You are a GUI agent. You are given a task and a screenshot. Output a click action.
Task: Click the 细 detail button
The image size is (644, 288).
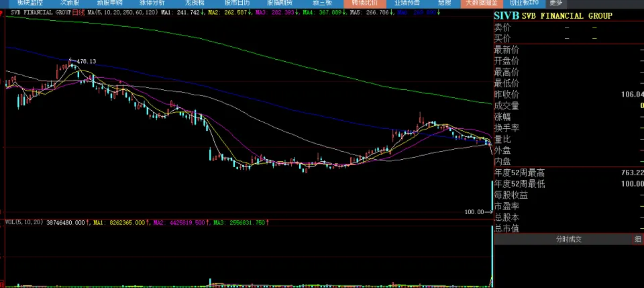(x=637, y=239)
